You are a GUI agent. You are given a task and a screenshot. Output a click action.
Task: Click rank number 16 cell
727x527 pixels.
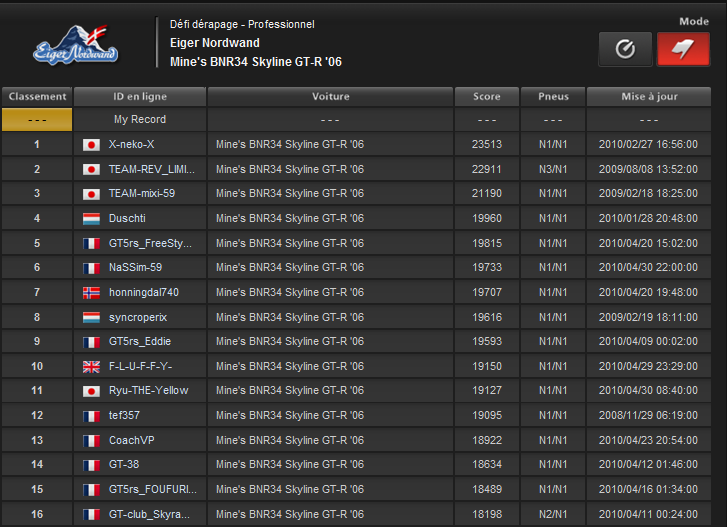pyautogui.click(x=37, y=514)
